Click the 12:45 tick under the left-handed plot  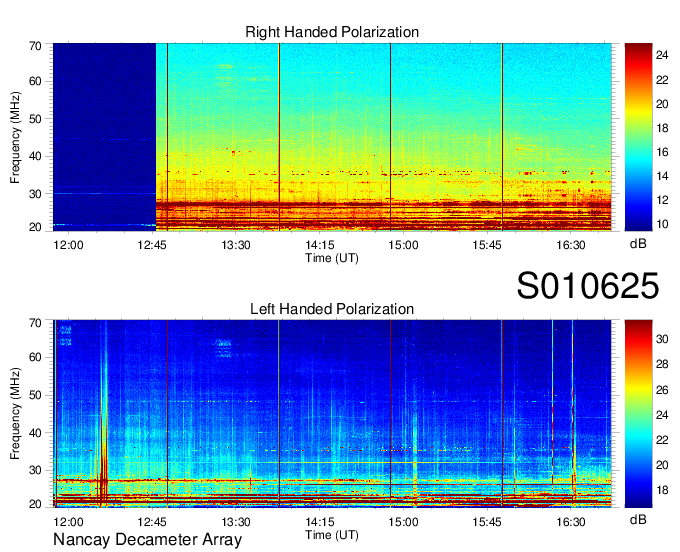152,522
